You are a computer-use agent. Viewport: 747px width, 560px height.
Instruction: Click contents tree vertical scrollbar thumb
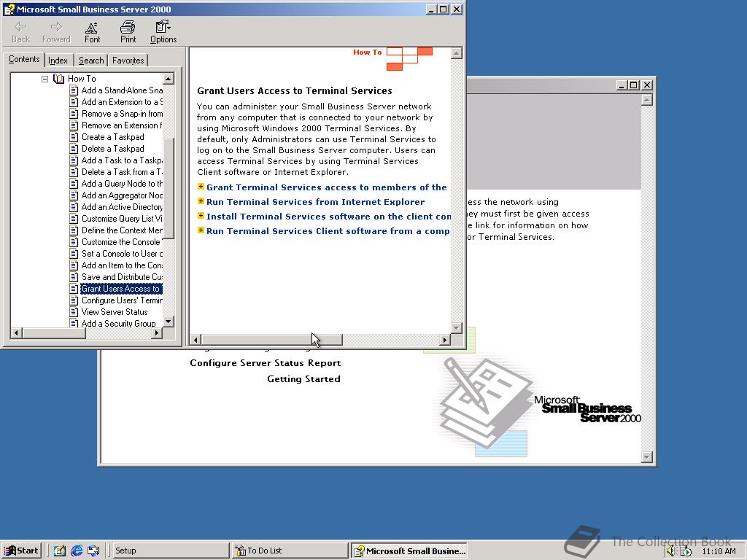[169, 188]
